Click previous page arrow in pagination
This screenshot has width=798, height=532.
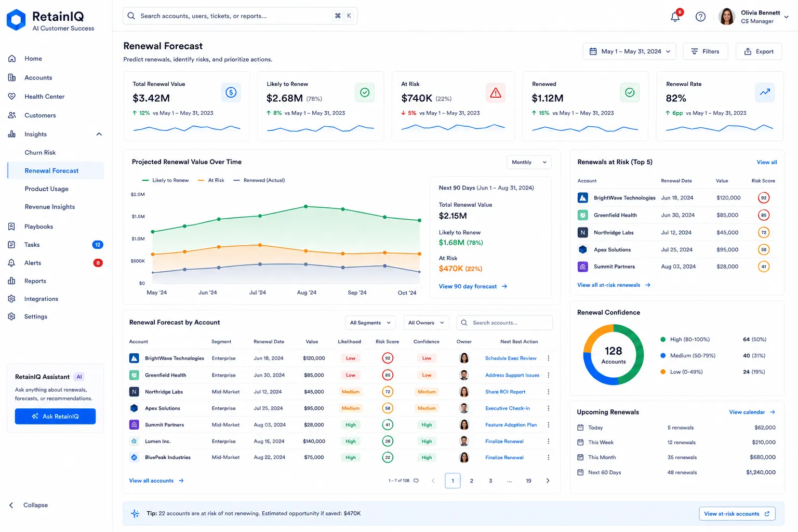click(x=433, y=481)
